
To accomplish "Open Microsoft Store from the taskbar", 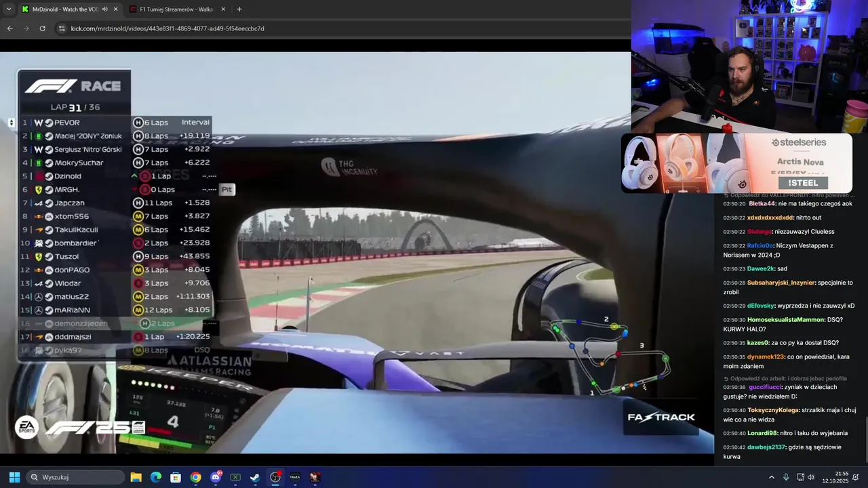I will 176,477.
